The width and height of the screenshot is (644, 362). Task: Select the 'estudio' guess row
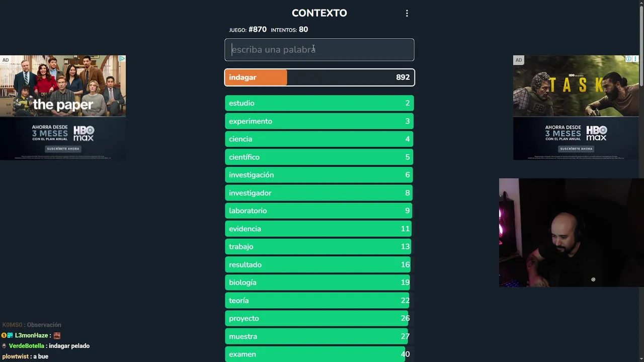click(319, 103)
